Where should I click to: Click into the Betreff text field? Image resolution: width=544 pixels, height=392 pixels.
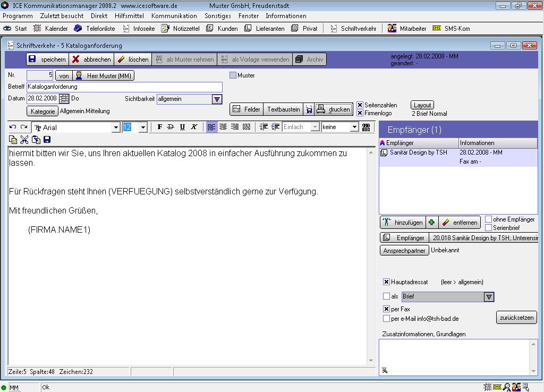(124, 87)
